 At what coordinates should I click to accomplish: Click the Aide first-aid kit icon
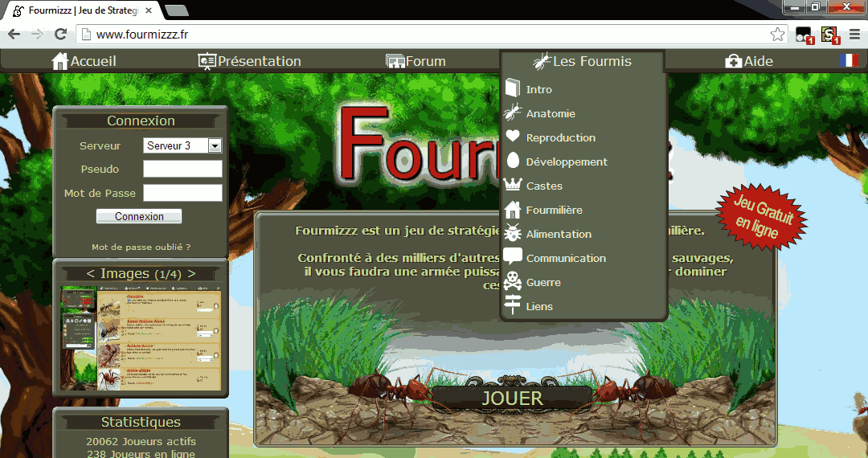coord(734,61)
